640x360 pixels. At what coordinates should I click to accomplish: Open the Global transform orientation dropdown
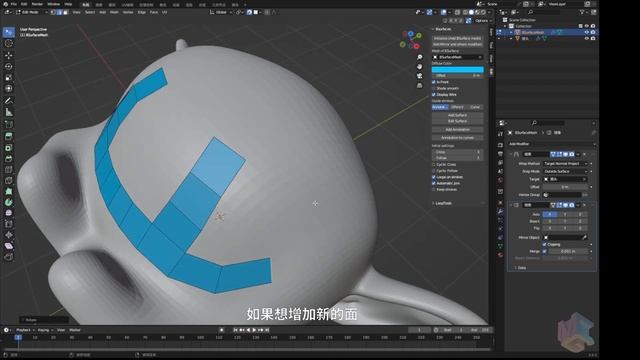(x=221, y=12)
